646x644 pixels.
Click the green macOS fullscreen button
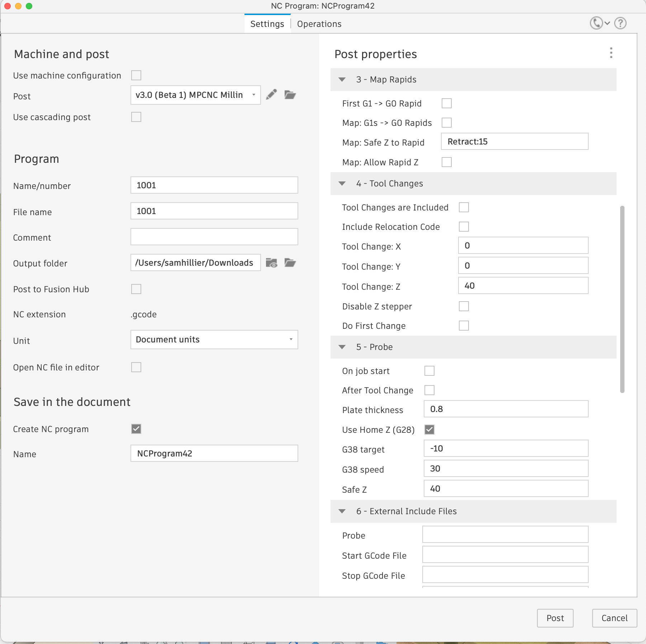29,6
